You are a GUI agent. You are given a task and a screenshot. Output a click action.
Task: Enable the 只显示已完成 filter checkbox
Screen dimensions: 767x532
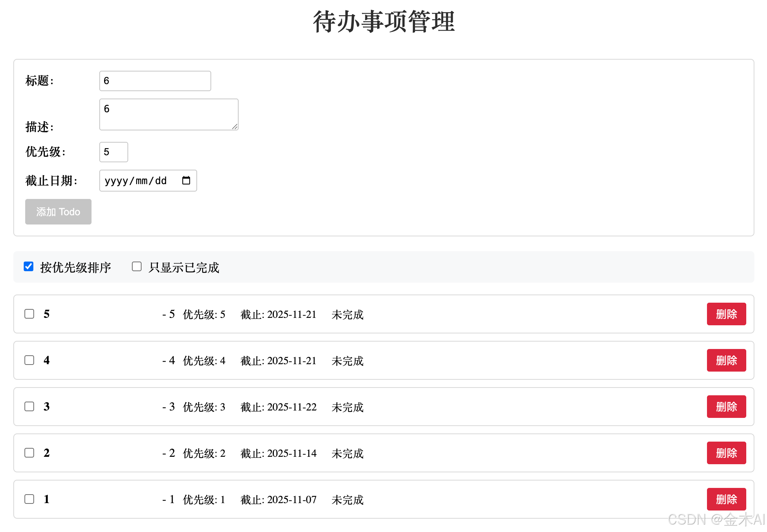tap(136, 266)
